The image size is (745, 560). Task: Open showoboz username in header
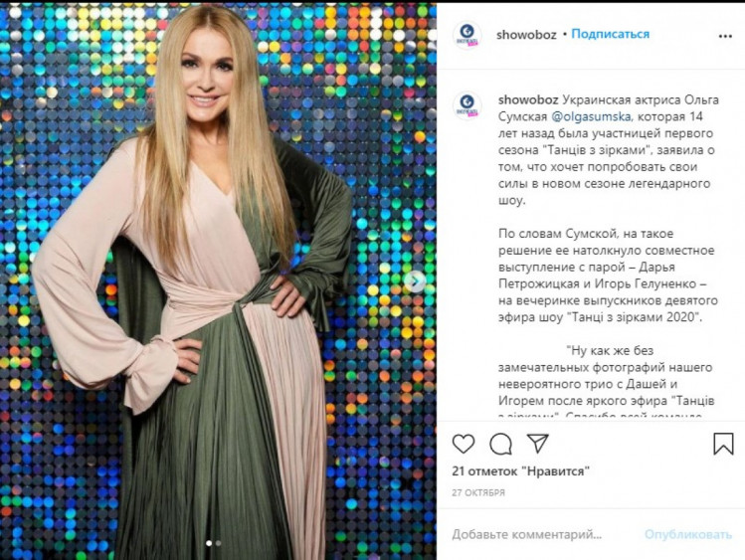[x=526, y=35]
